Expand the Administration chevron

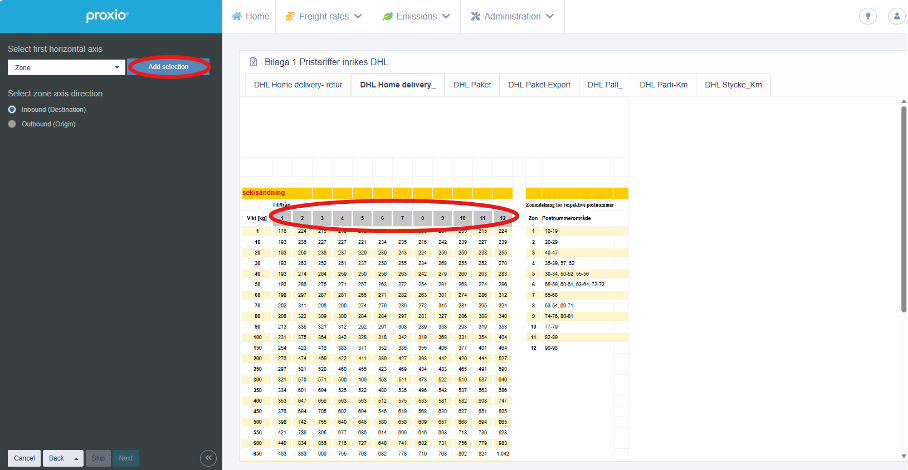550,16
